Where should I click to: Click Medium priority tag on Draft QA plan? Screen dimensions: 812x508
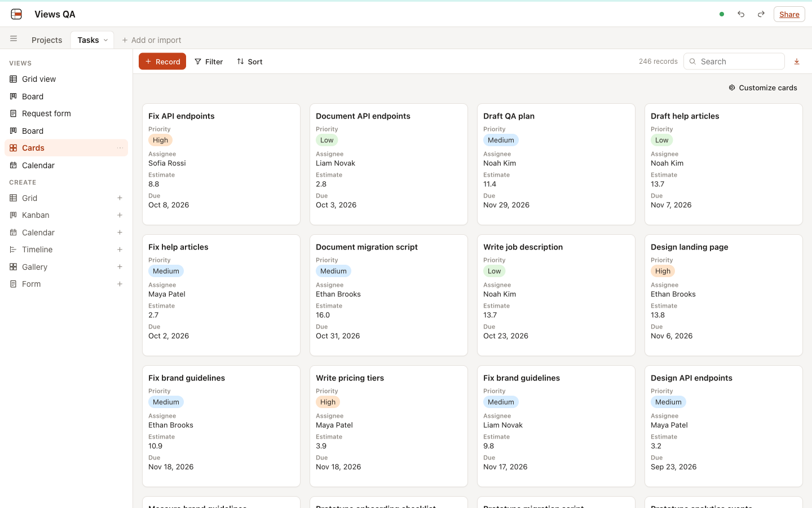(501, 140)
